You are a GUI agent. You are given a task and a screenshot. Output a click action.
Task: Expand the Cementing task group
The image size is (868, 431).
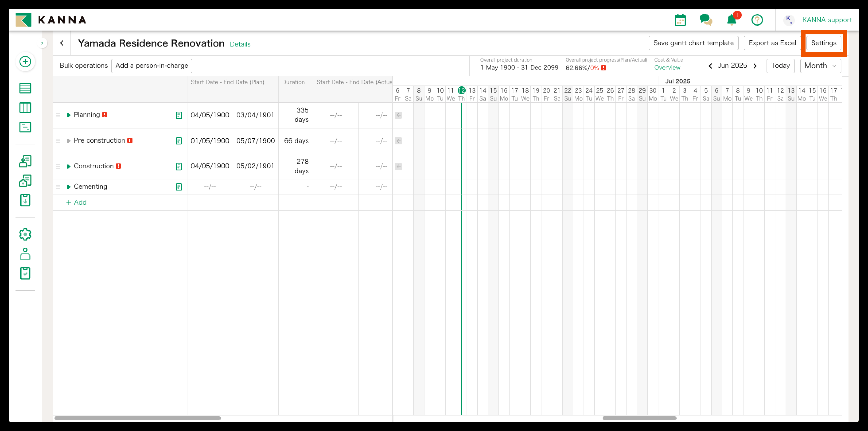click(x=69, y=187)
